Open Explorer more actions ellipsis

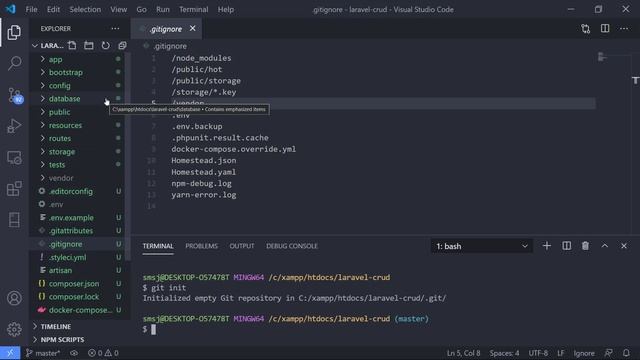coord(116,29)
